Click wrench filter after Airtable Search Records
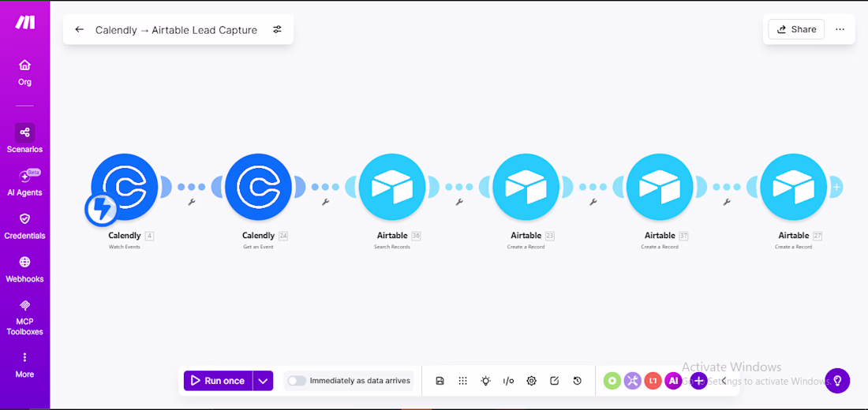The height and width of the screenshot is (410, 868). click(x=459, y=202)
